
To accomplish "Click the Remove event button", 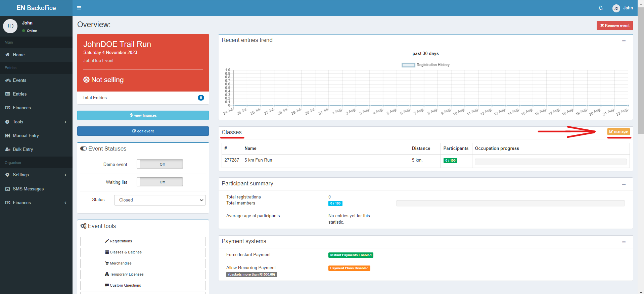I will point(615,25).
